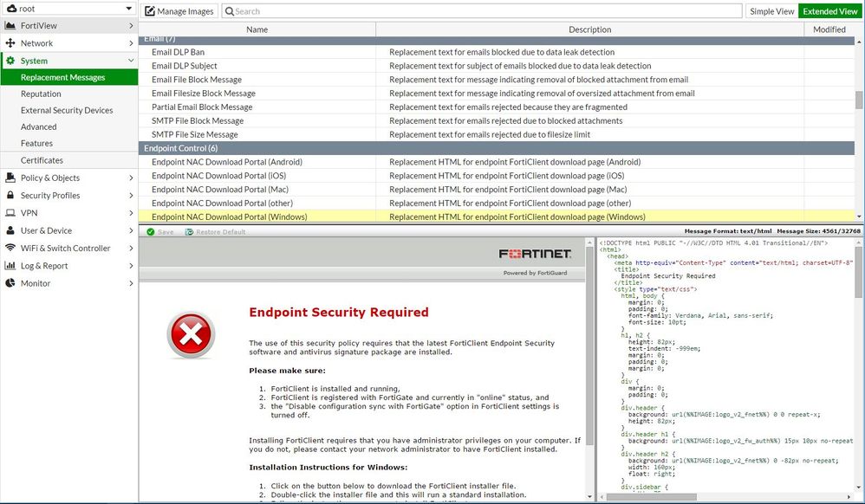Screen dimensions: 865x504
Task: Click the Policy & Objects icon
Action: (10, 178)
